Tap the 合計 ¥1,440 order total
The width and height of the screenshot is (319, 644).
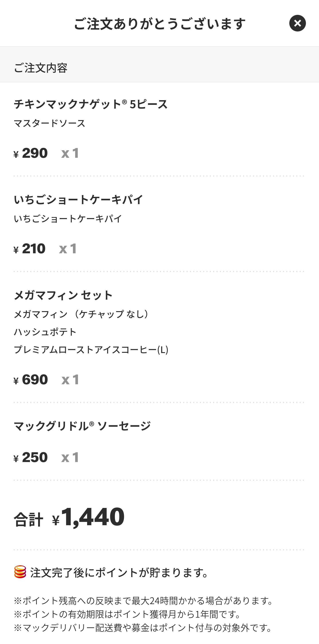click(x=69, y=517)
